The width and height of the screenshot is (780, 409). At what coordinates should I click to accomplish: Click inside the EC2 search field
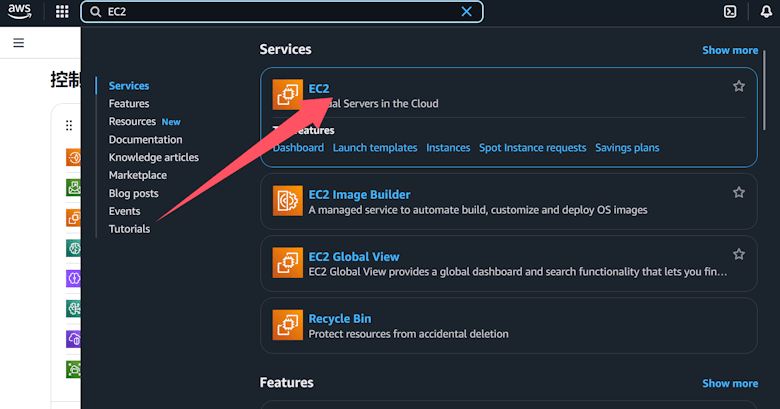click(x=282, y=11)
